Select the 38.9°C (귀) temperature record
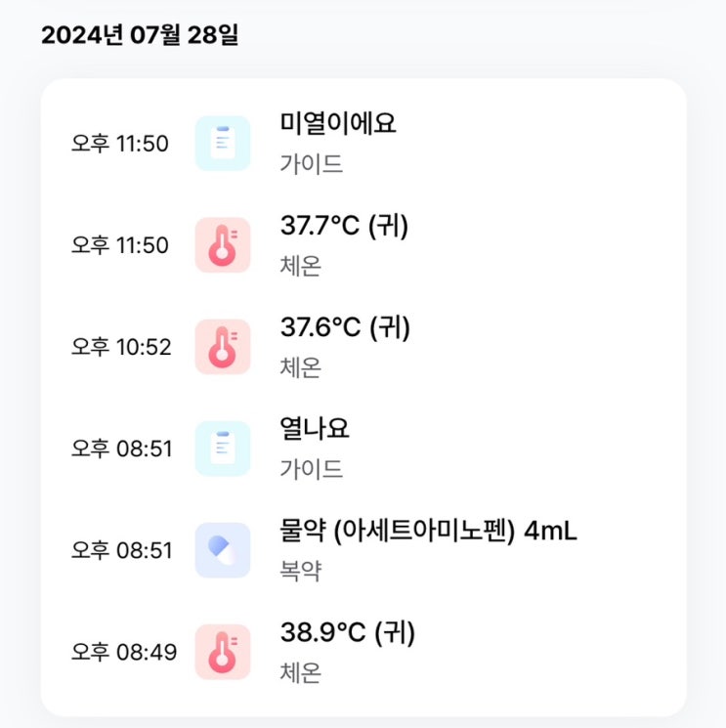The height and width of the screenshot is (728, 726). pyautogui.click(x=363, y=652)
